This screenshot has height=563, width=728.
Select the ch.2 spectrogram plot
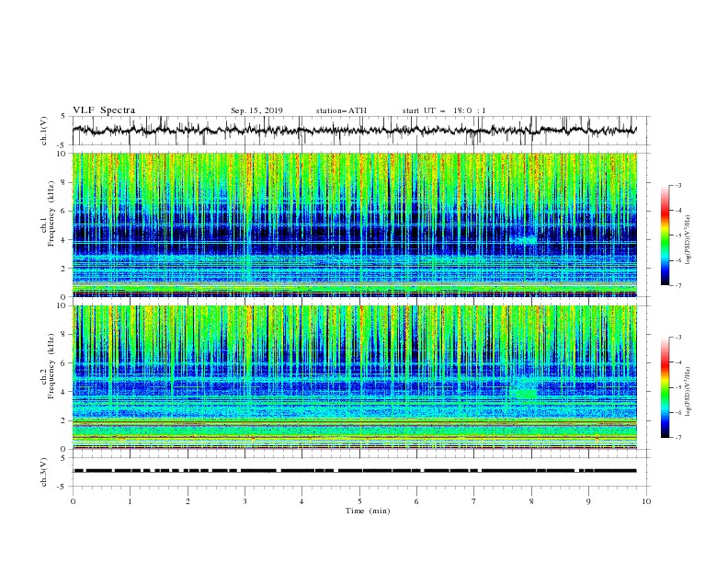pos(355,377)
